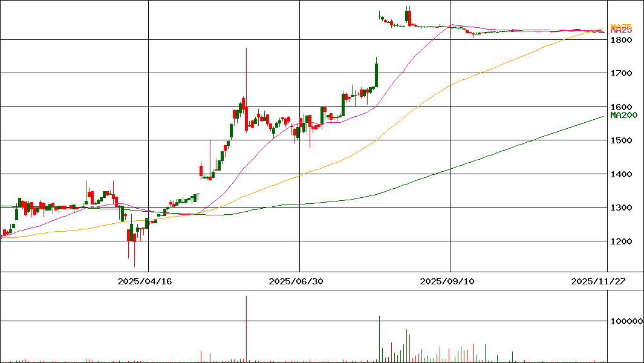The width and height of the screenshot is (644, 363).
Task: Click the 1700 price axis label
Action: point(621,74)
